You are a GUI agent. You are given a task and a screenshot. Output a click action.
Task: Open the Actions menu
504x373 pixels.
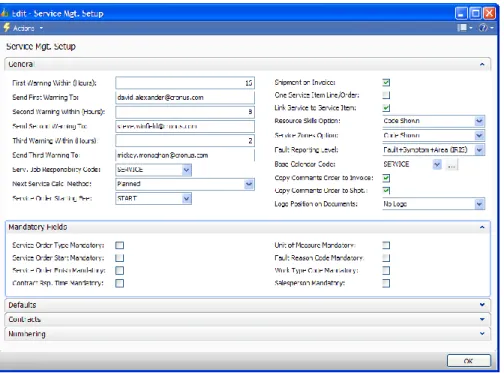pyautogui.click(x=28, y=28)
